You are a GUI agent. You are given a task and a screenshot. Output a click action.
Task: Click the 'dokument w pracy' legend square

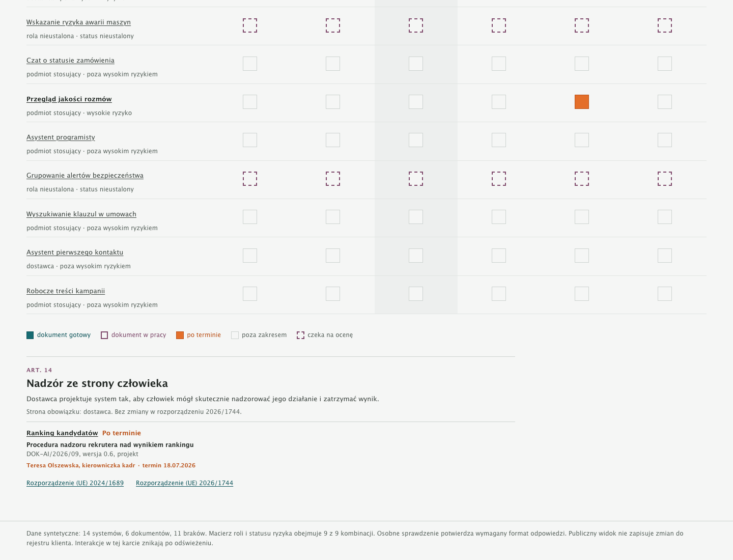(x=104, y=335)
